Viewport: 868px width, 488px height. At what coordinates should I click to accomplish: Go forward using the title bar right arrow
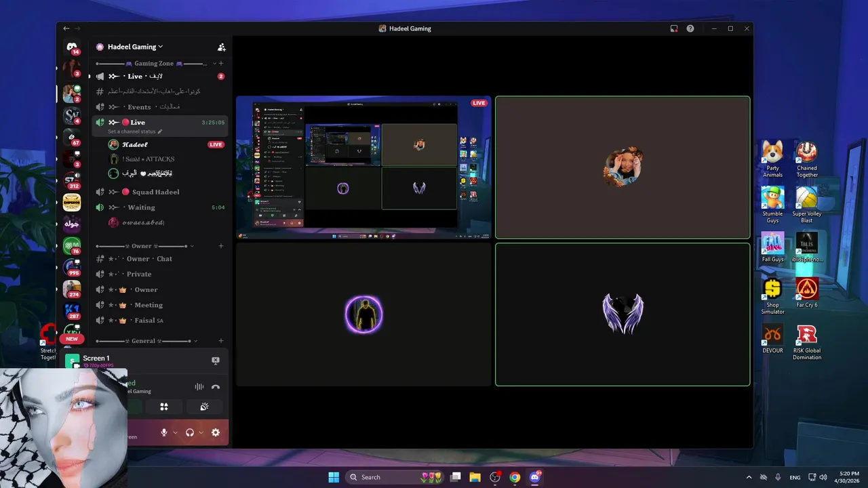pos(77,28)
